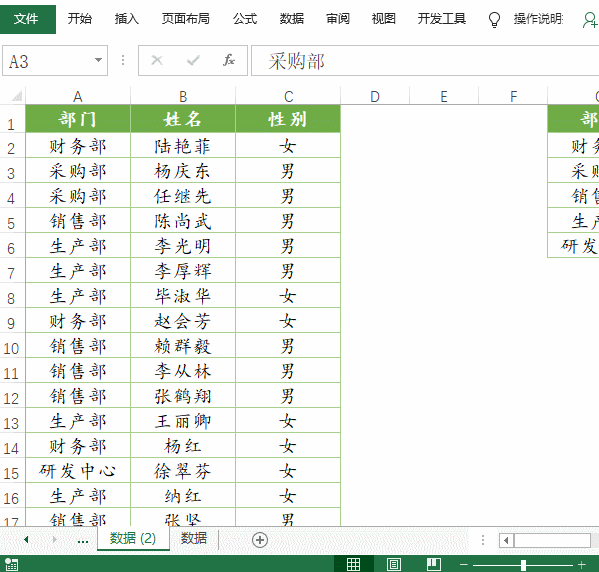Switch to the 数据 sheet tab
599x572 pixels.
(x=194, y=538)
